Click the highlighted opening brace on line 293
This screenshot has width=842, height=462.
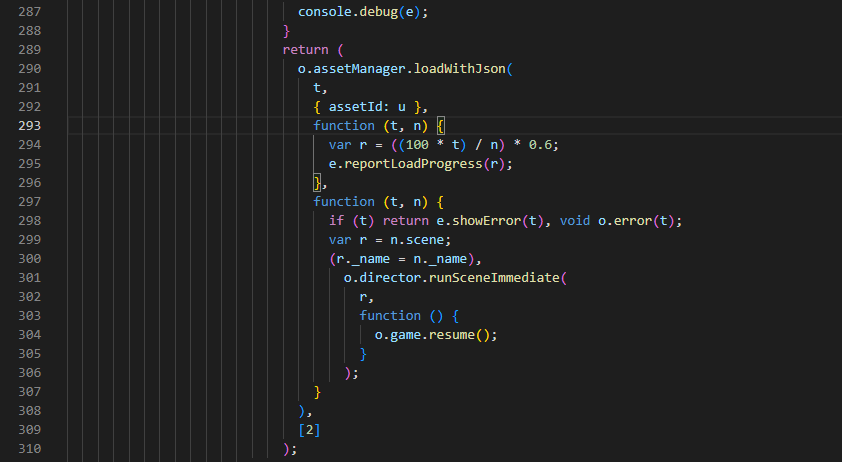click(x=440, y=126)
